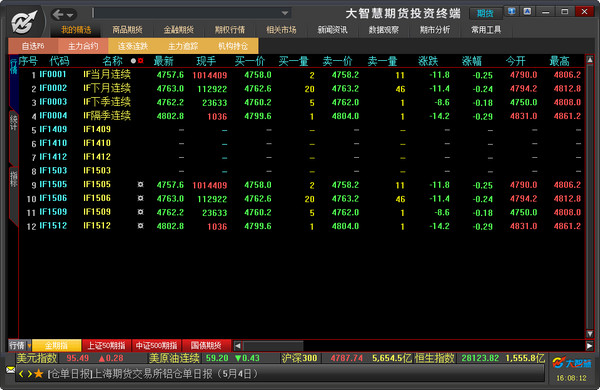Open the 行情 dropdown arrow in the bottom bar

coord(29,346)
